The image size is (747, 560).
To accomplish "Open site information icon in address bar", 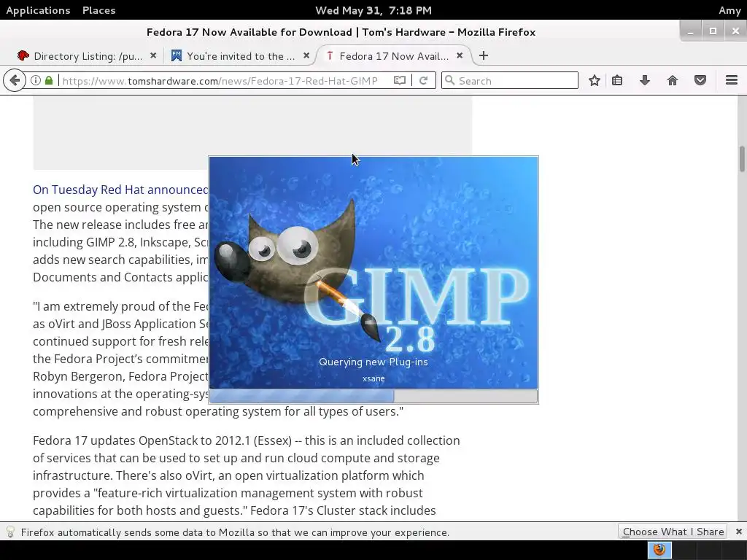I will (36, 80).
